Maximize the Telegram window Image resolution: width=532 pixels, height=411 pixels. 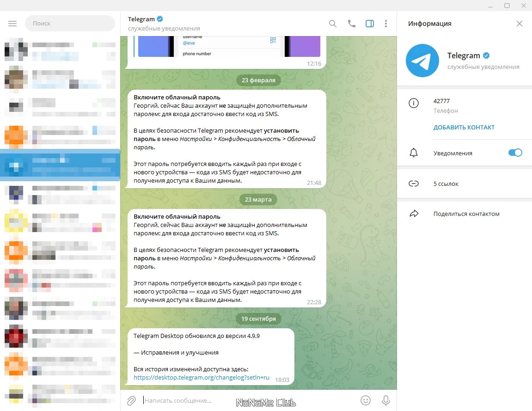(x=507, y=6)
